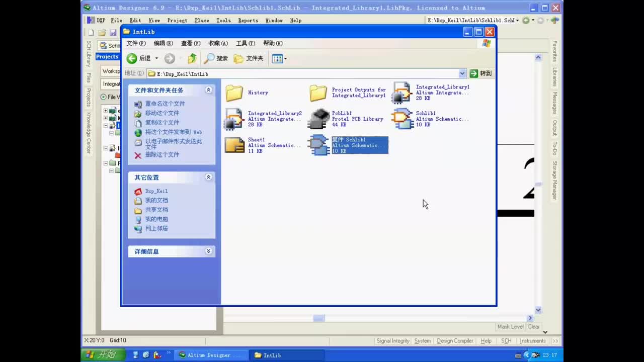Open the Favorites side panel tab

[x=555, y=51]
